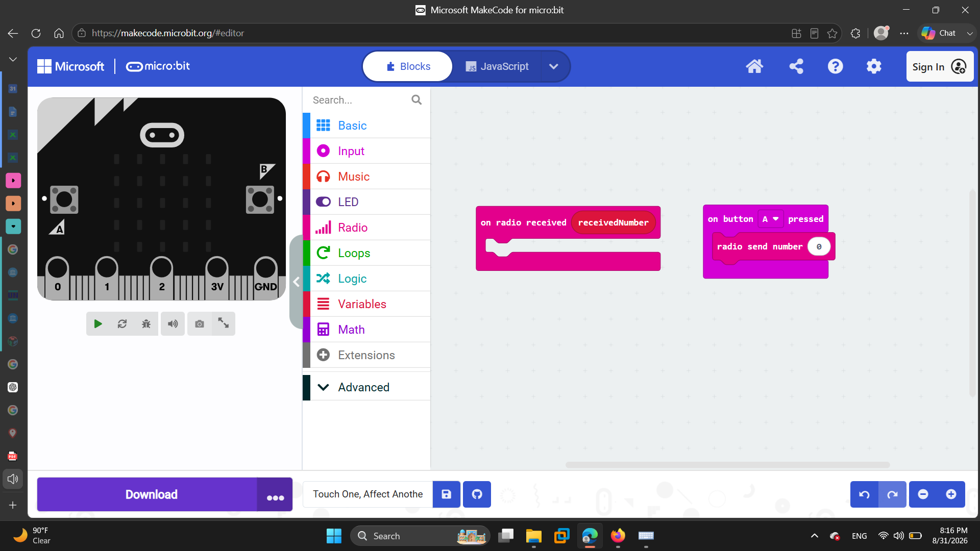980x551 pixels.
Task: Open the Help question mark menu
Action: (836, 66)
